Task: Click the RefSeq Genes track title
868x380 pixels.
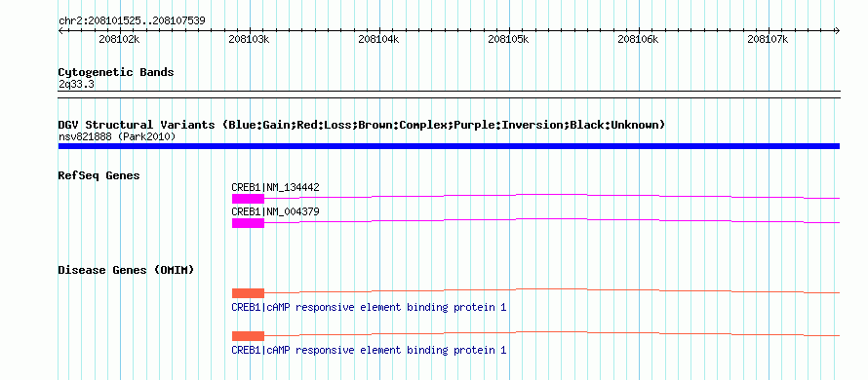Action: tap(99, 176)
